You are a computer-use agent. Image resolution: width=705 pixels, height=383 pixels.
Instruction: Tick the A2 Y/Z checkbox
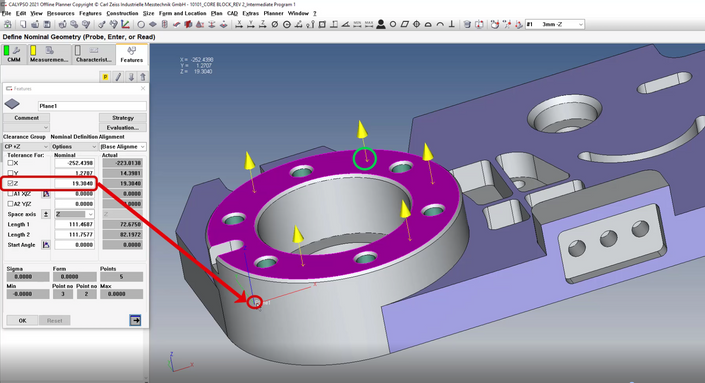coord(10,204)
